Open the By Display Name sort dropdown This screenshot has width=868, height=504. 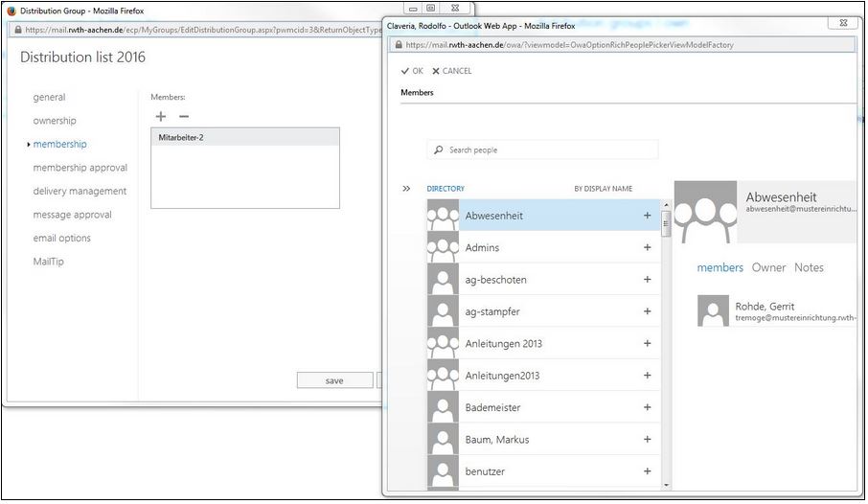tap(603, 189)
